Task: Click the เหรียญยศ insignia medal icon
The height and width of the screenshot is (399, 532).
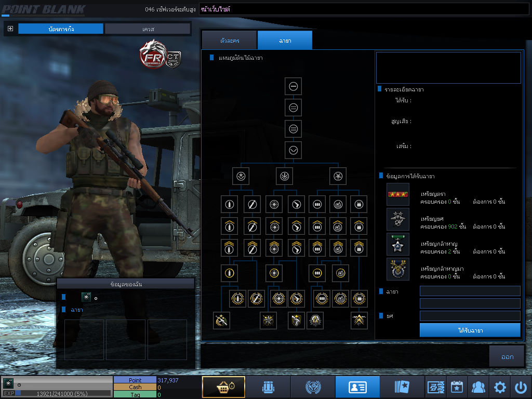Action: click(x=398, y=219)
